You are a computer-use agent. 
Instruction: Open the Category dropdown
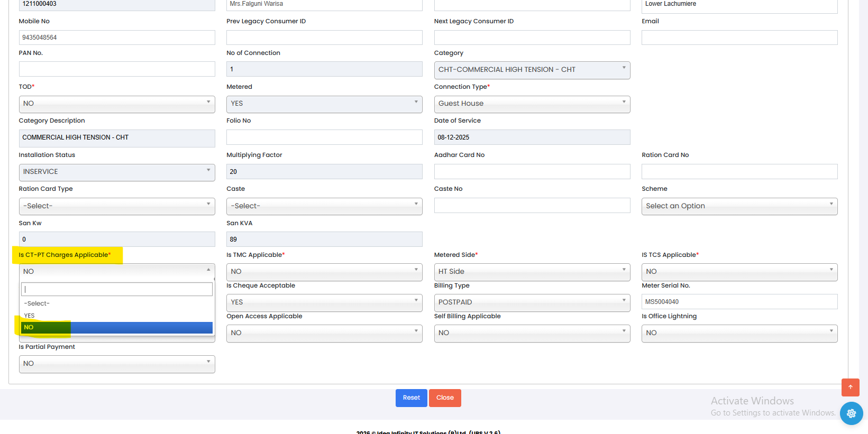(532, 70)
